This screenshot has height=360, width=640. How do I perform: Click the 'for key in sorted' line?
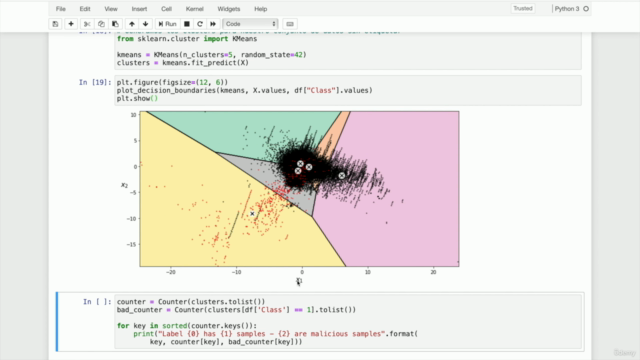(187, 326)
